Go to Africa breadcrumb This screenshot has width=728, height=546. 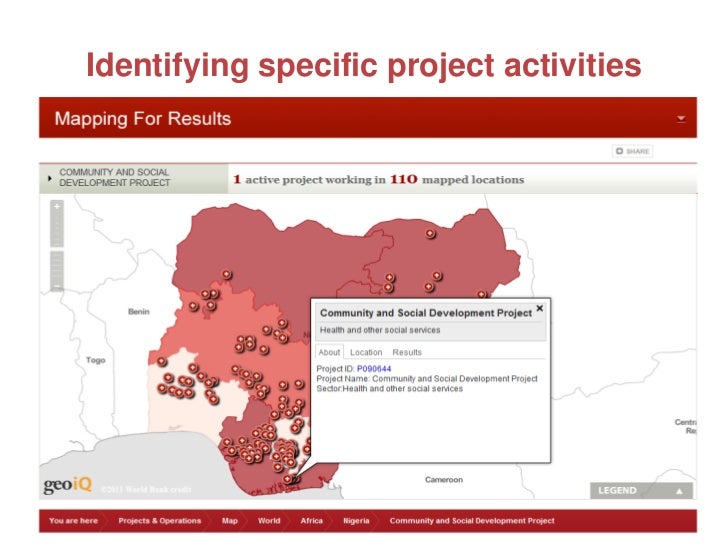(312, 521)
